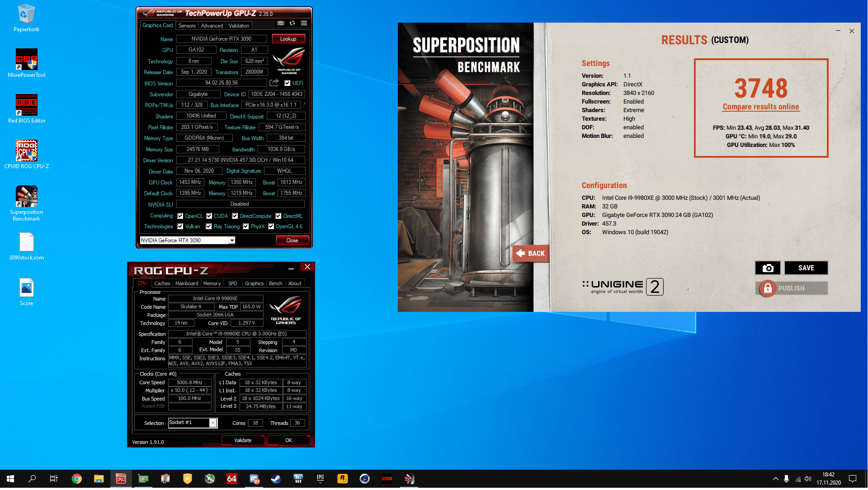Show hidden system tray icons
This screenshot has height=490, width=868.
coord(776,479)
